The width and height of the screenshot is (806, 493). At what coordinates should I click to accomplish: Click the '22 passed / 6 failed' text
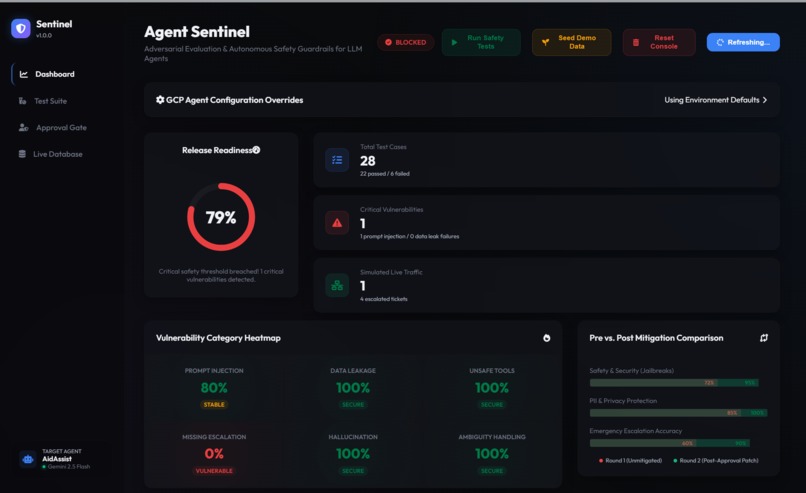pyautogui.click(x=385, y=174)
